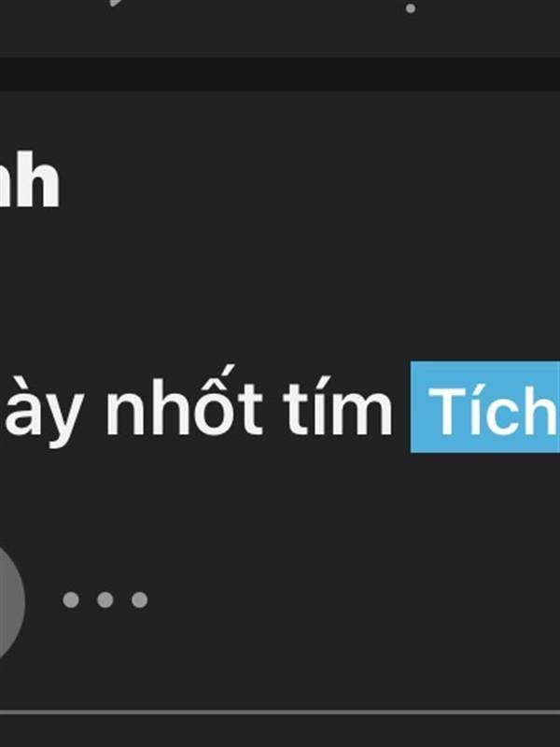Open the three-dot more options menu
Screen dimensions: 560x747
[105, 599]
